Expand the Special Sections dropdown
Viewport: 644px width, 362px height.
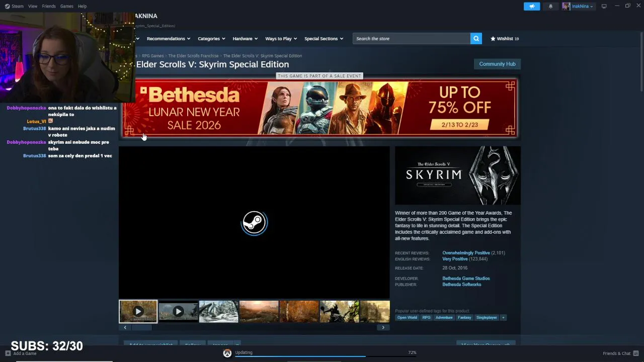tap(324, 39)
